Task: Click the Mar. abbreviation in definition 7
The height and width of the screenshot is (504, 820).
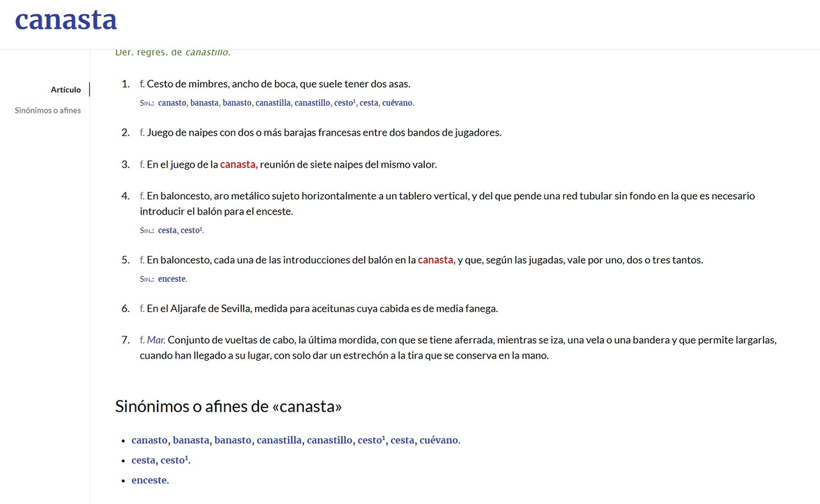Action: pos(156,340)
